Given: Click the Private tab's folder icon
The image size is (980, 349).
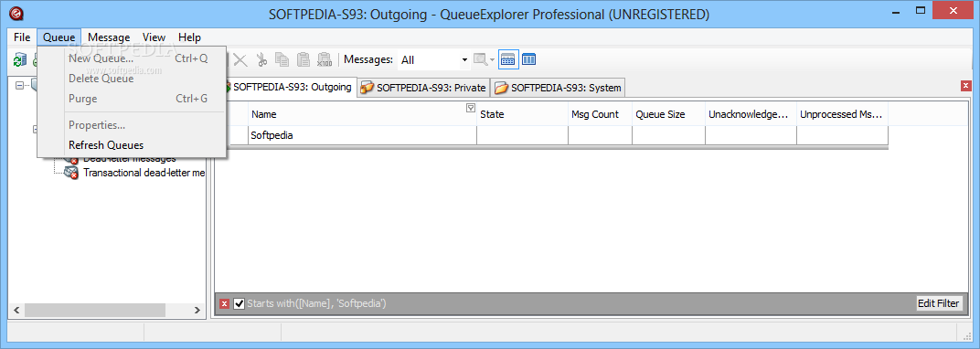Looking at the screenshot, I should tap(367, 88).
